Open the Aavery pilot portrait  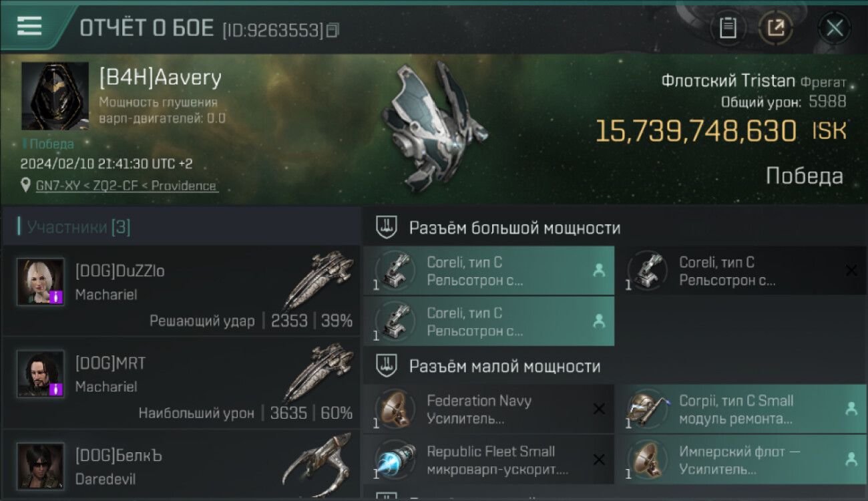[x=55, y=96]
